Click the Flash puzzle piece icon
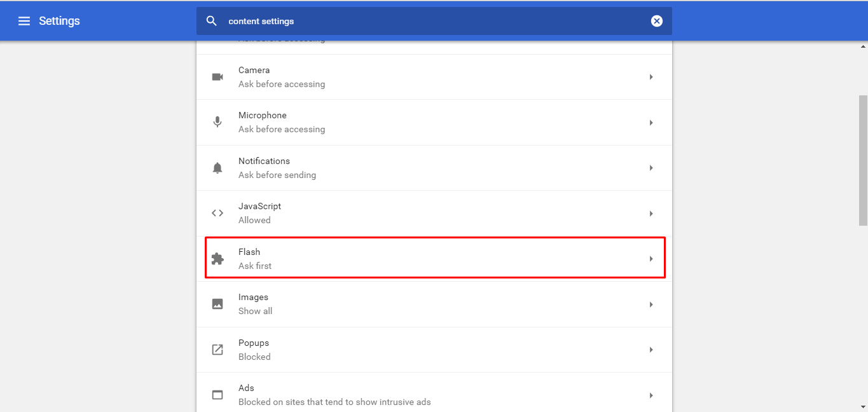This screenshot has width=868, height=412. pos(217,259)
